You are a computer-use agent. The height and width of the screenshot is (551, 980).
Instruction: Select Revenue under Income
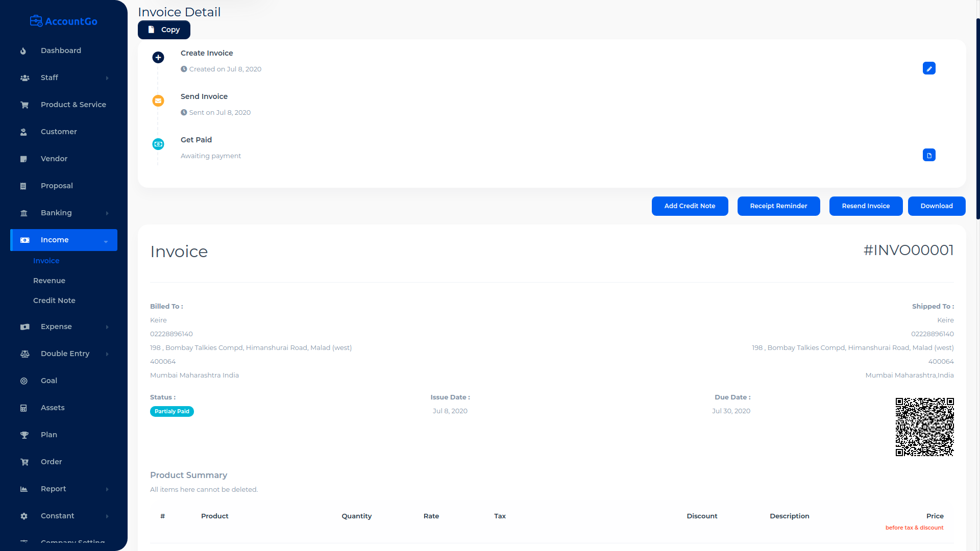click(49, 281)
